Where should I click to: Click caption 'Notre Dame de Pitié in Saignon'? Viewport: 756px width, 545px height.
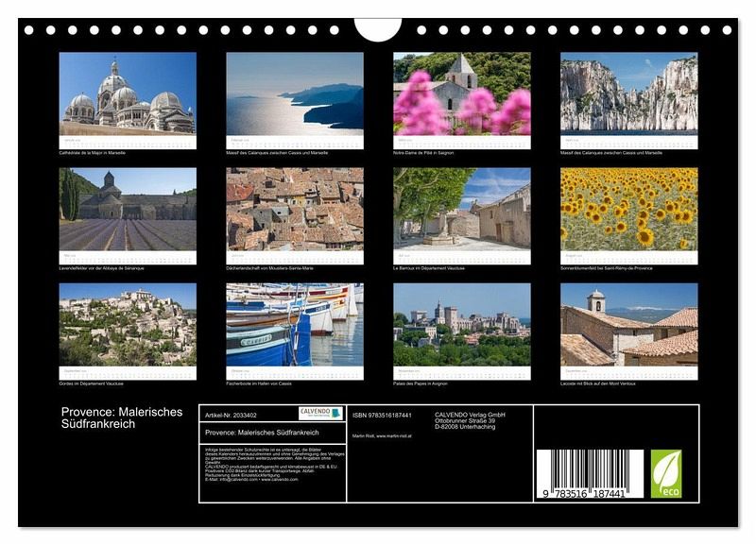[x=423, y=153]
